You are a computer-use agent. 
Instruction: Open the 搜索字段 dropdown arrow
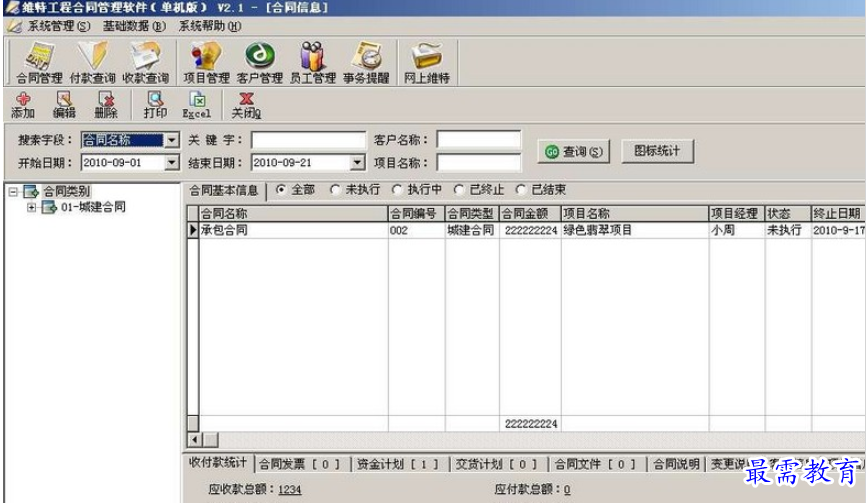pyautogui.click(x=172, y=140)
